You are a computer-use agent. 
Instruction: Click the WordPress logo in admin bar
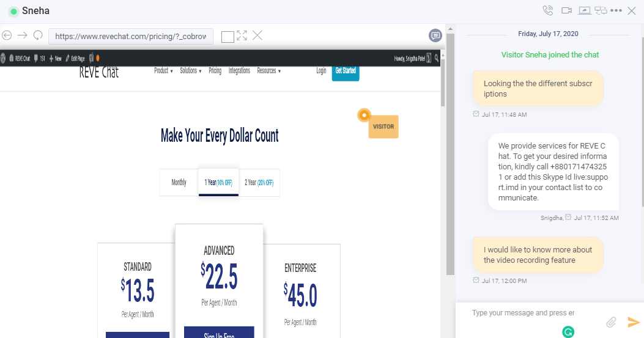(3, 58)
